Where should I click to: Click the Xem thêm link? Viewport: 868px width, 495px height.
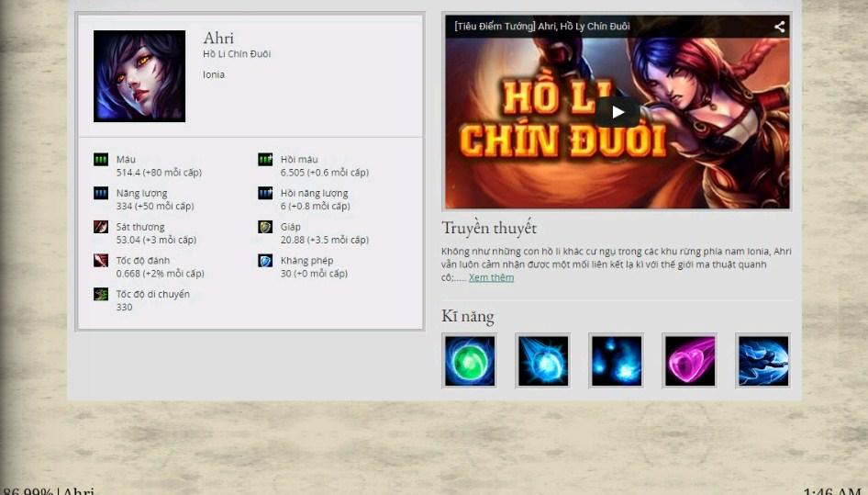(x=491, y=277)
